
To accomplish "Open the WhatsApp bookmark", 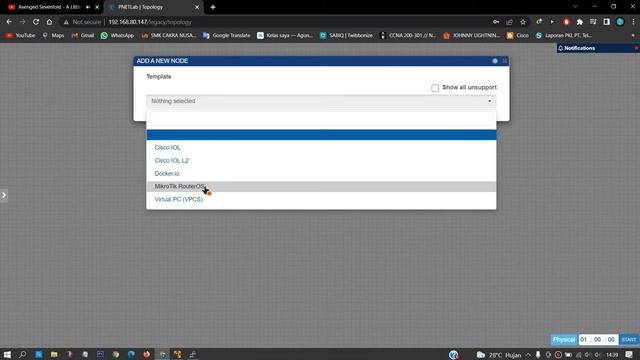I will tap(117, 36).
